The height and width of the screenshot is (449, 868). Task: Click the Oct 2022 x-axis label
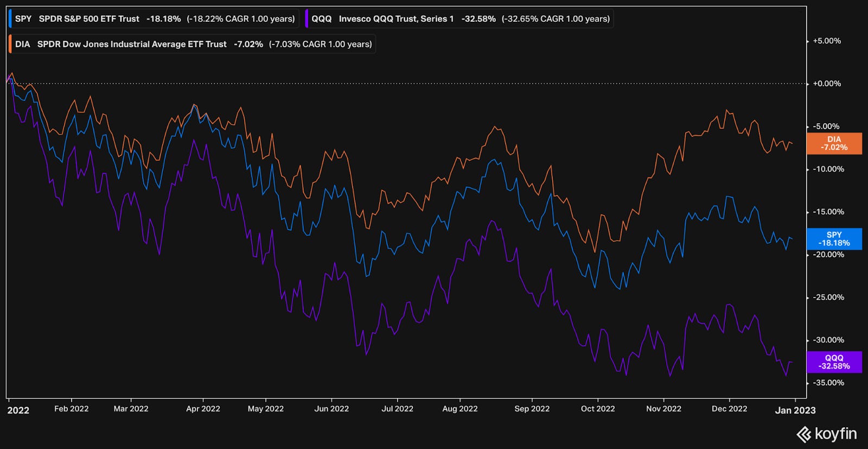pos(598,409)
